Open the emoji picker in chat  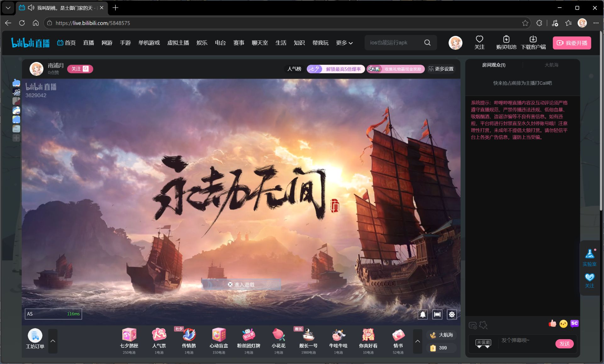click(x=563, y=324)
